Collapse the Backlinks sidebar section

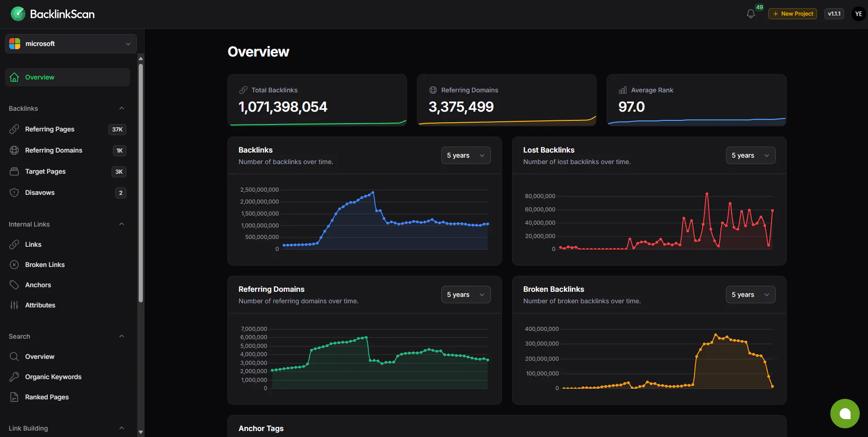pyautogui.click(x=122, y=108)
